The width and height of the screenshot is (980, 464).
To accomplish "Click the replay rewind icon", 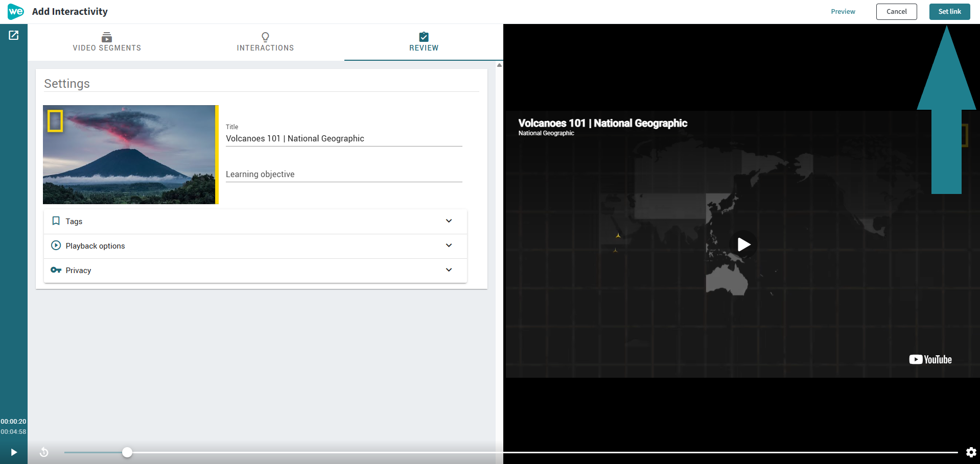I will click(44, 452).
